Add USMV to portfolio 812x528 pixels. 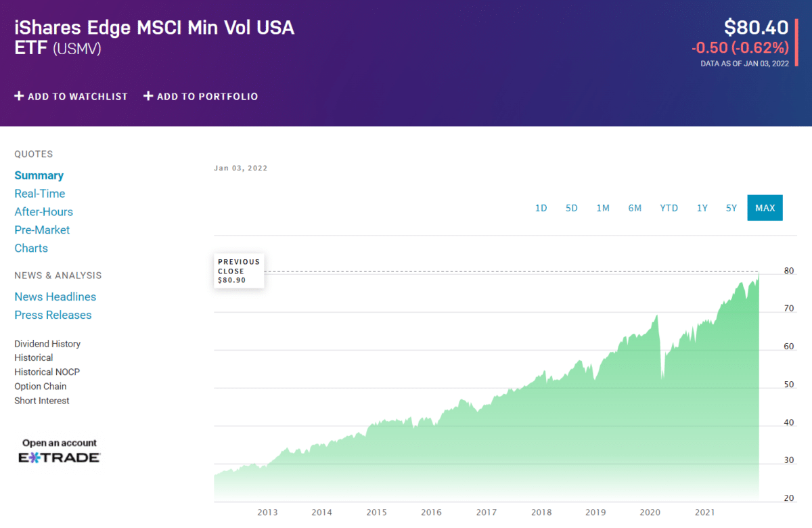[201, 96]
